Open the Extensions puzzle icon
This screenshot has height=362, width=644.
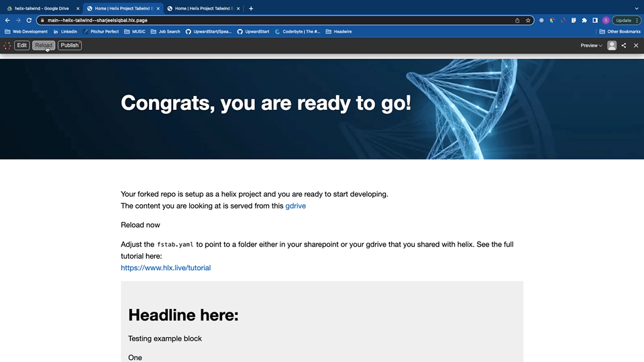pyautogui.click(x=584, y=20)
